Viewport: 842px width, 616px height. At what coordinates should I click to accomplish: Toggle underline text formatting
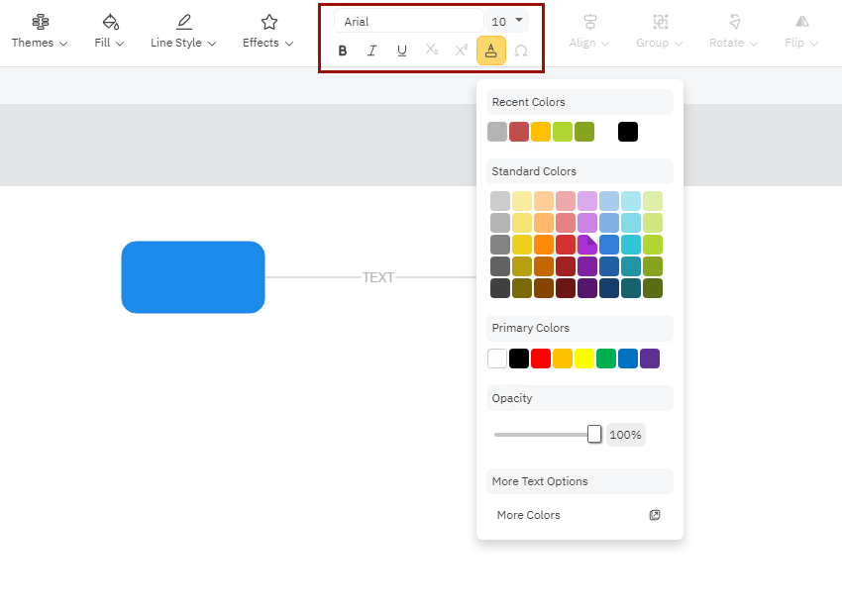tap(402, 51)
